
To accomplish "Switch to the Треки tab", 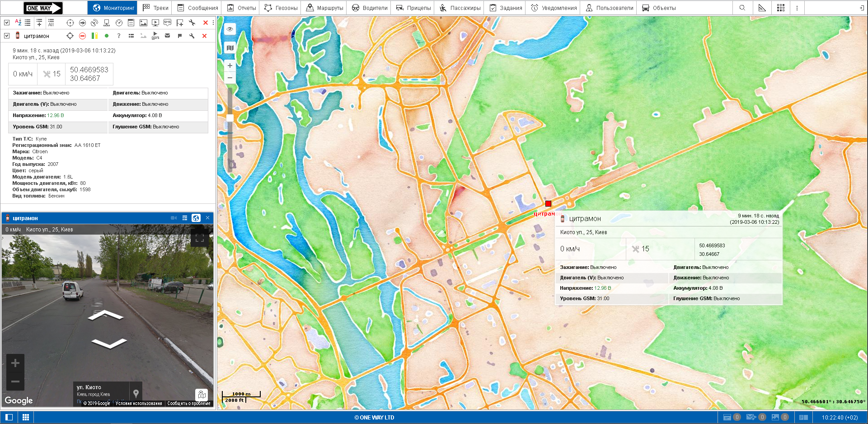I will pos(155,8).
